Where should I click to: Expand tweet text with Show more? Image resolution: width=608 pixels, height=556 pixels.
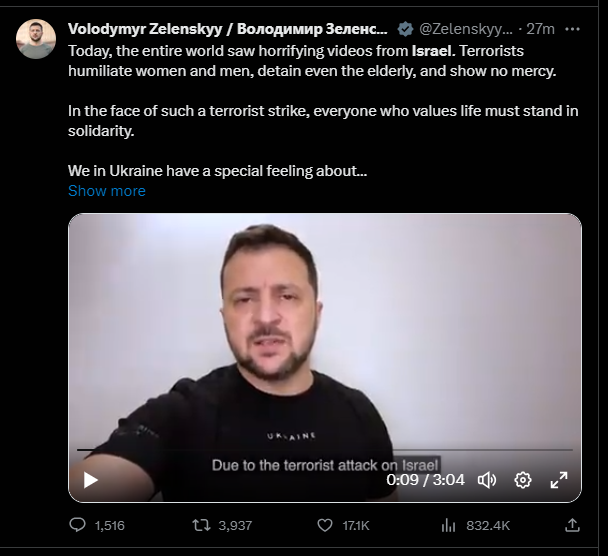click(x=107, y=191)
